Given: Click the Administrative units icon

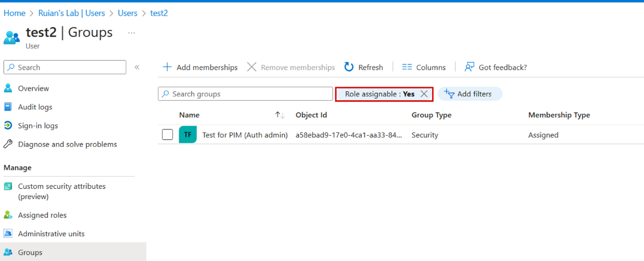Looking at the screenshot, I should 8,234.
